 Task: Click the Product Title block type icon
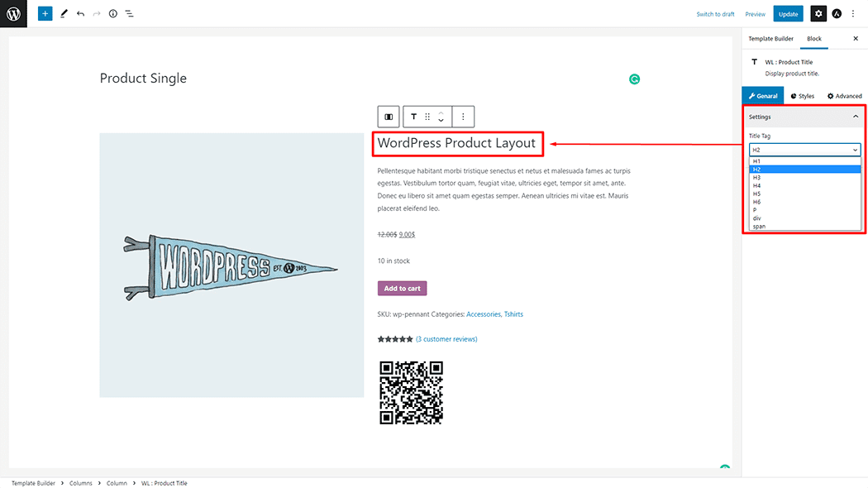[413, 117]
